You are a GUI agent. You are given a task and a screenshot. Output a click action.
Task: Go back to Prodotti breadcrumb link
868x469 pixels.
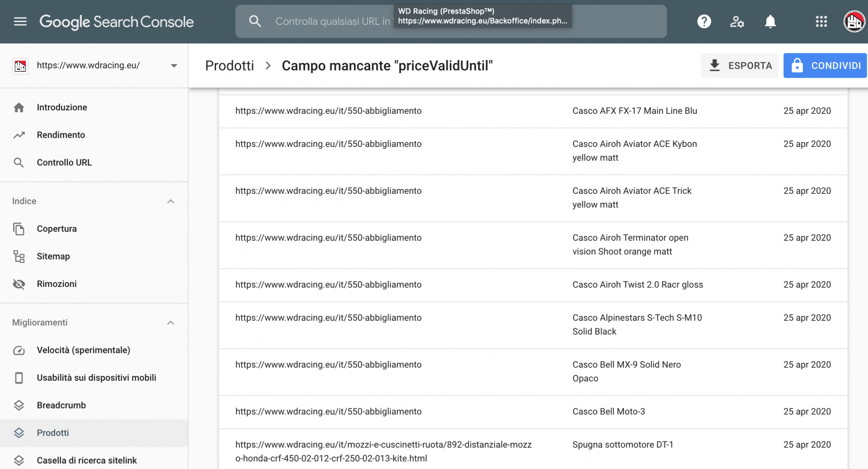coord(230,66)
